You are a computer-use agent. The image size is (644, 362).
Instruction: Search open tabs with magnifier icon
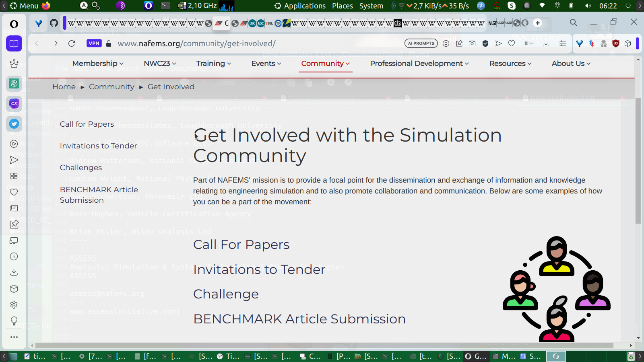[574, 23]
